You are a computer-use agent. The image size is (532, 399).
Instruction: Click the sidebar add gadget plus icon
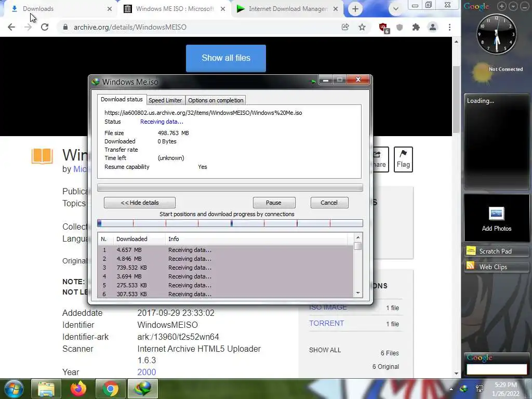pos(501,6)
